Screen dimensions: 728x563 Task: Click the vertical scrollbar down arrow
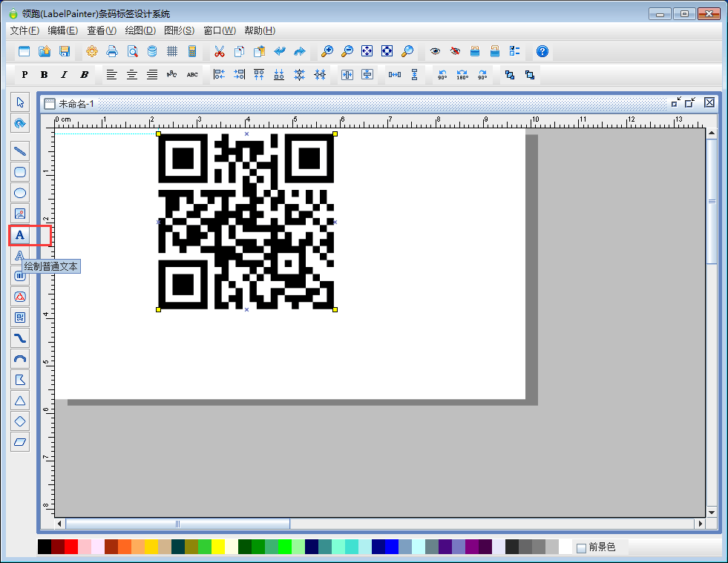point(711,513)
